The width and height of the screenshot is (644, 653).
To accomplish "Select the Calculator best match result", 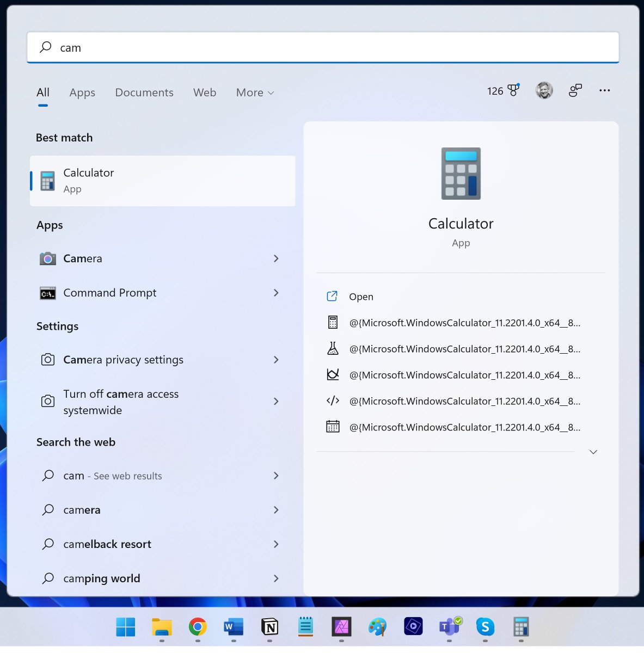I will coord(163,181).
